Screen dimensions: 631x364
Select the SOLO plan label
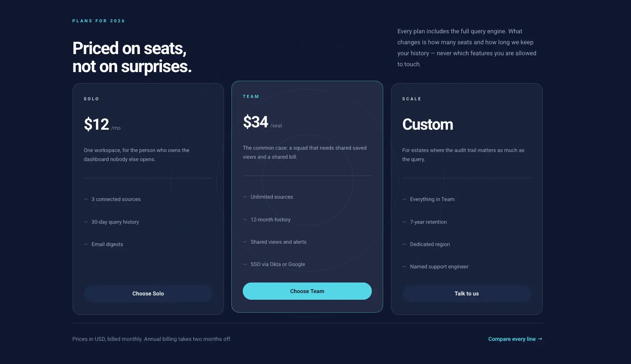(91, 99)
